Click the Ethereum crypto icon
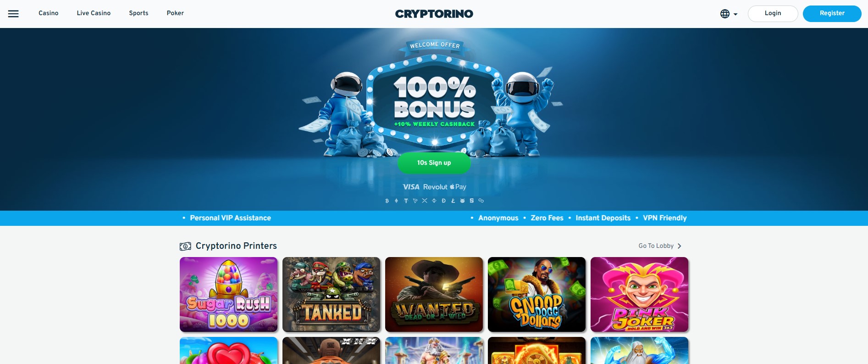This screenshot has height=364, width=868. (396, 201)
